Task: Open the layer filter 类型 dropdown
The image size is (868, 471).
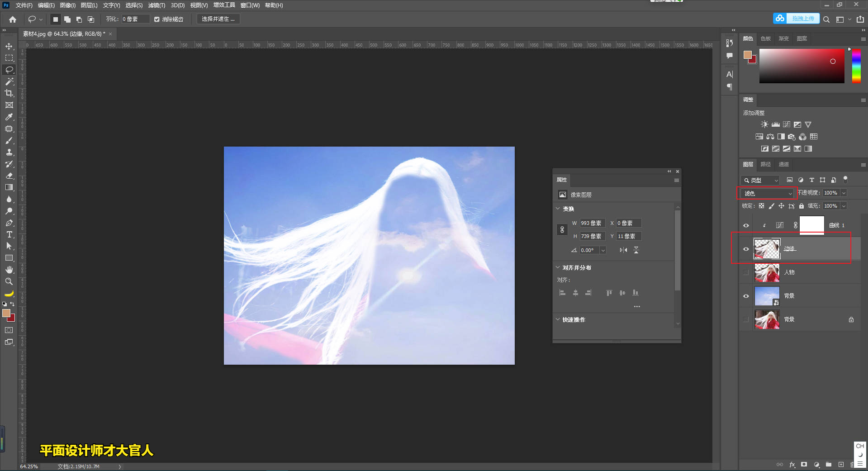Action: 760,180
